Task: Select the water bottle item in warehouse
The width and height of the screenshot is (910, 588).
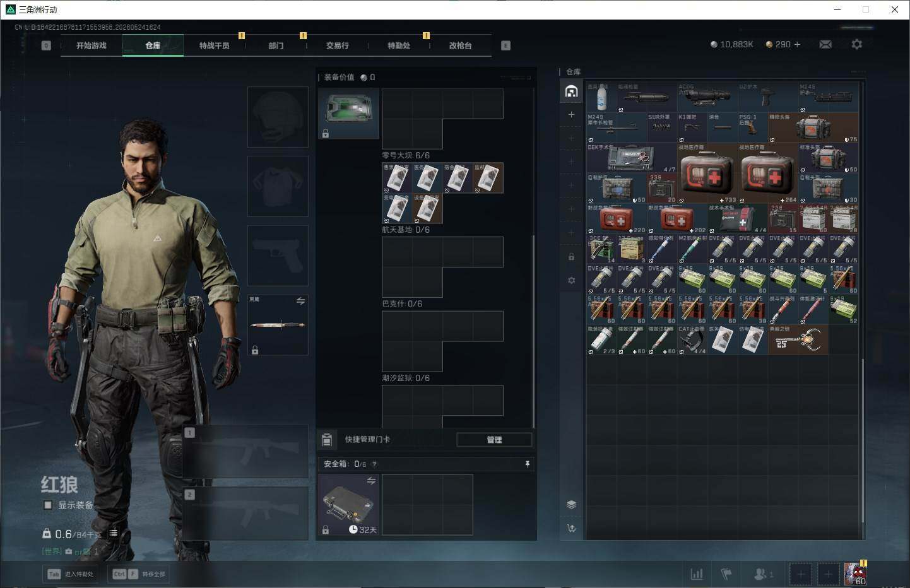Action: 601,97
